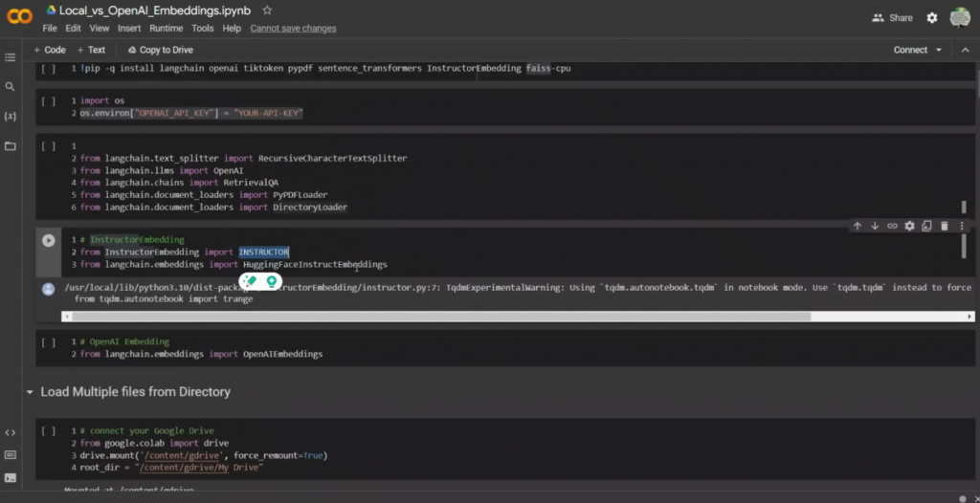Open the Insert menu

[x=129, y=28]
